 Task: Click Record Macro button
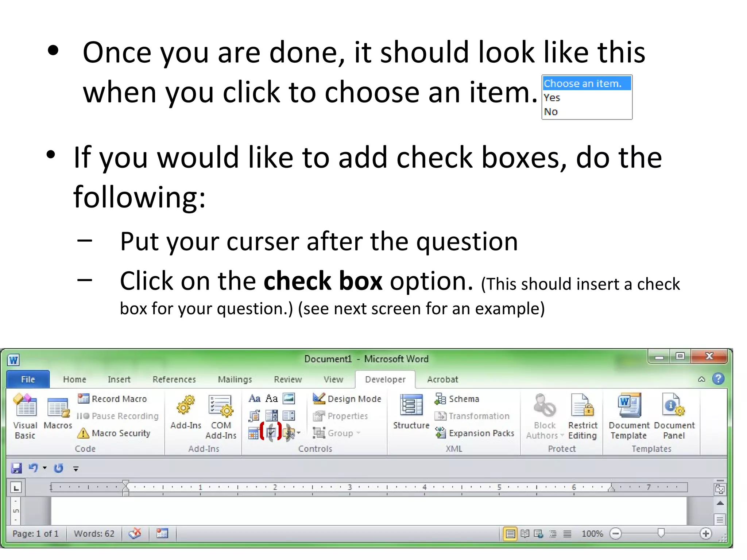[112, 399]
